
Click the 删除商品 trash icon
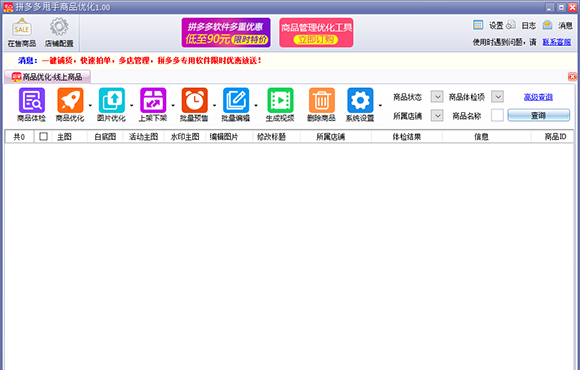tap(321, 105)
